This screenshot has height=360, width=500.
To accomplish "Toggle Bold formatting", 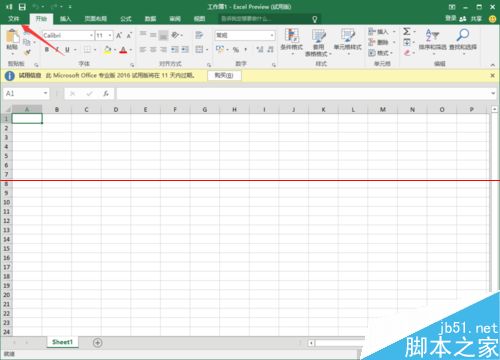I will pos(47,50).
